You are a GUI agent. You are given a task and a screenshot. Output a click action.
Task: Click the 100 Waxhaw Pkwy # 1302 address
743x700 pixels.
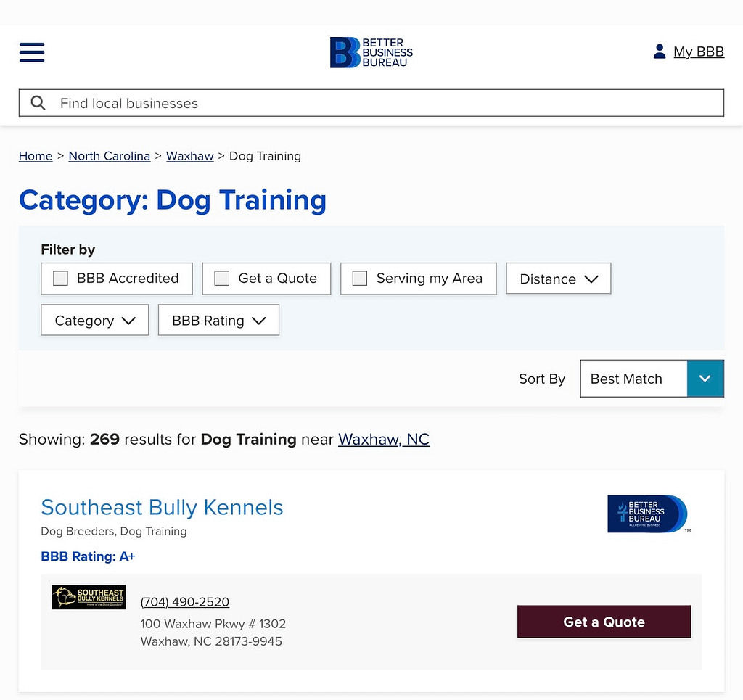click(x=213, y=623)
